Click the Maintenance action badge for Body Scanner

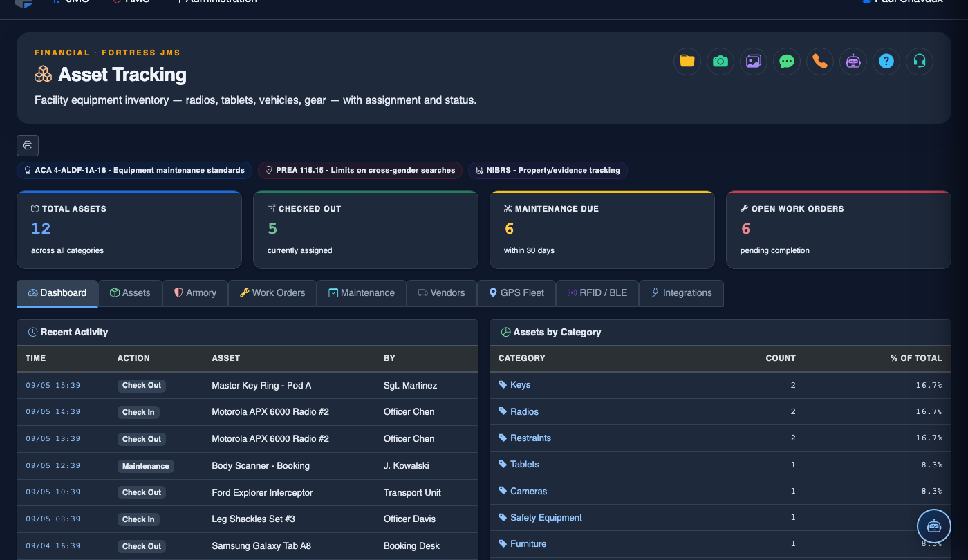(145, 466)
